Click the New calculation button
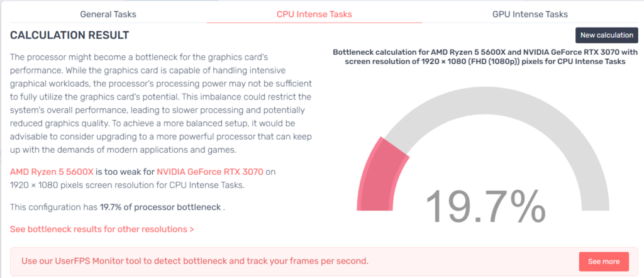 pyautogui.click(x=607, y=35)
